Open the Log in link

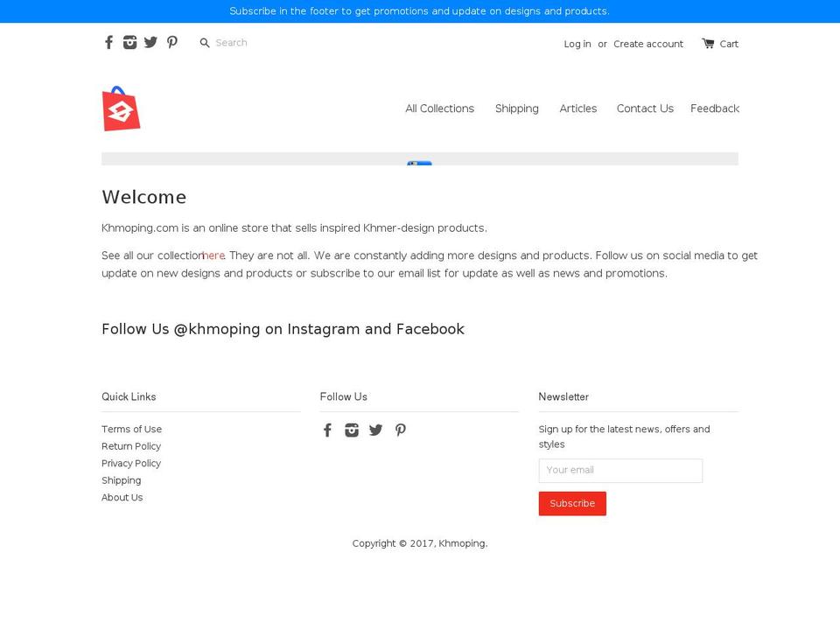tap(577, 44)
